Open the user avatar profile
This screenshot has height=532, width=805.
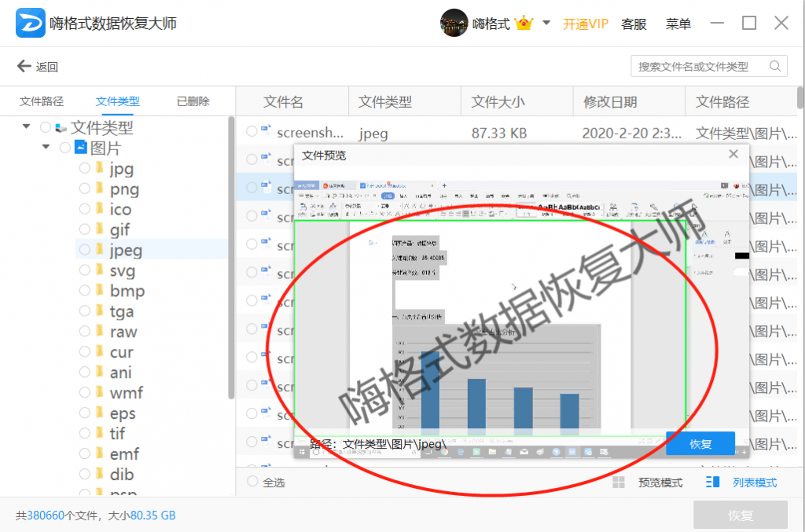(x=454, y=23)
